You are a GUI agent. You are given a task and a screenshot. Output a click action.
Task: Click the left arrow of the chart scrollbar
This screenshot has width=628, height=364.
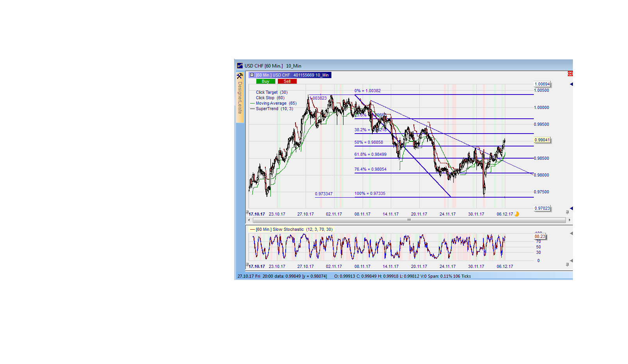pyautogui.click(x=249, y=220)
